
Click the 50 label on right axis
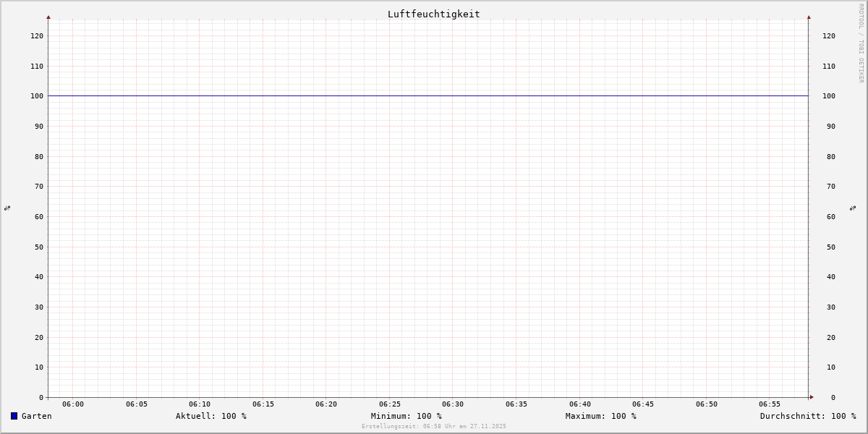[x=828, y=247]
